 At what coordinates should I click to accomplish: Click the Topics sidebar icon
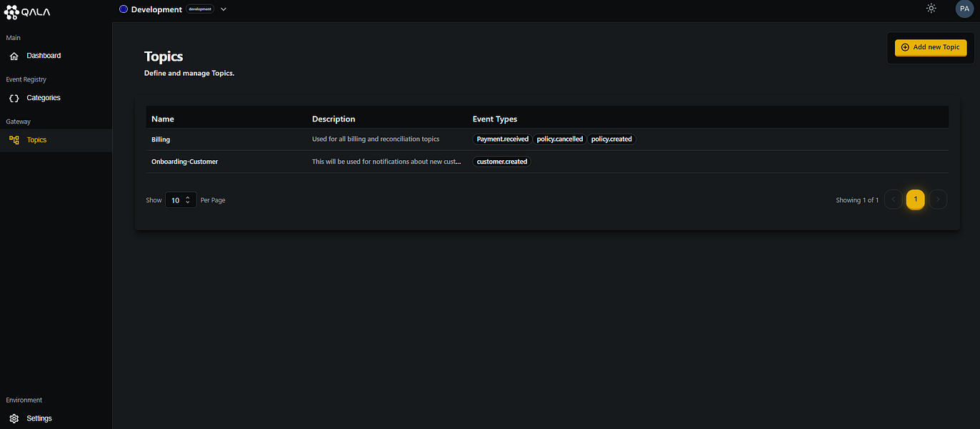point(14,140)
